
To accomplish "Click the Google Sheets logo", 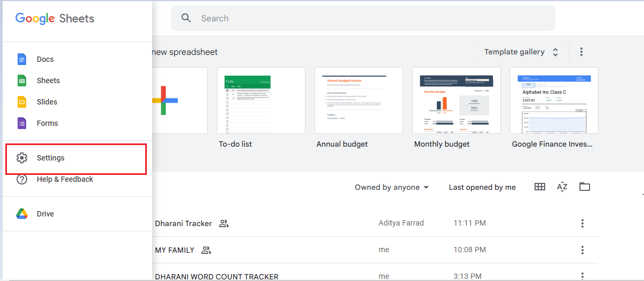I will pyautogui.click(x=55, y=19).
